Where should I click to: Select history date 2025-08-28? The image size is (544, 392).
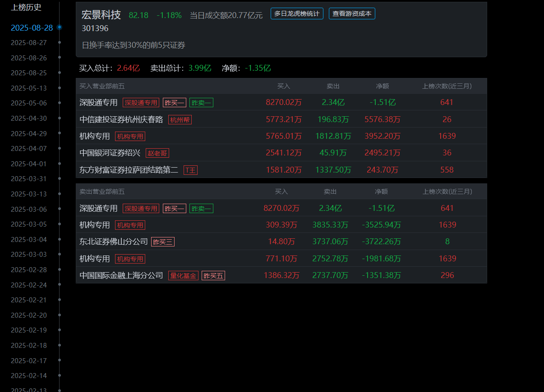(x=32, y=27)
